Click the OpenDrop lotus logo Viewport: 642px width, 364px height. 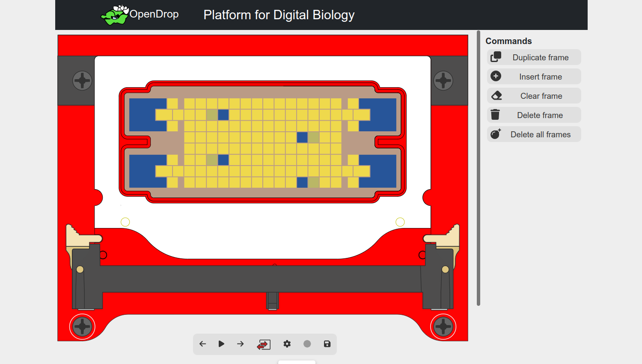coord(116,14)
